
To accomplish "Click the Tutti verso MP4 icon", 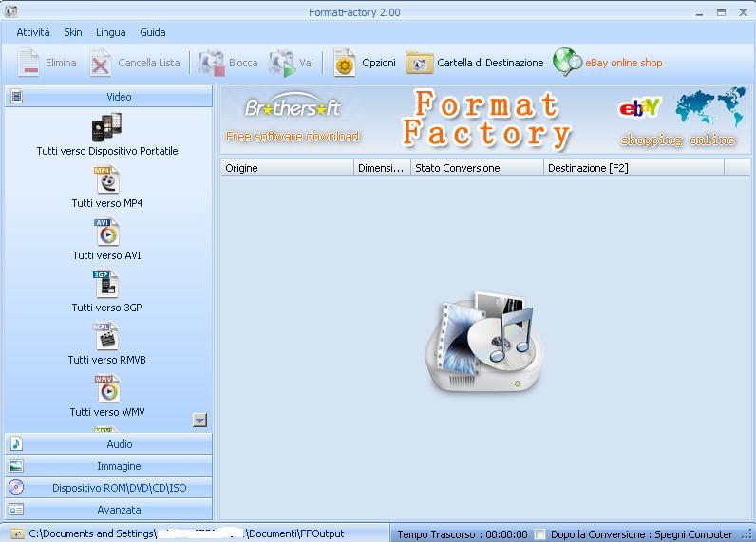I will [107, 180].
